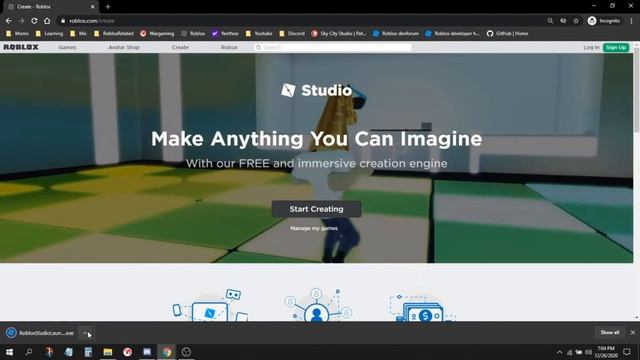Click the connected users illustration icon

pyautogui.click(x=317, y=305)
